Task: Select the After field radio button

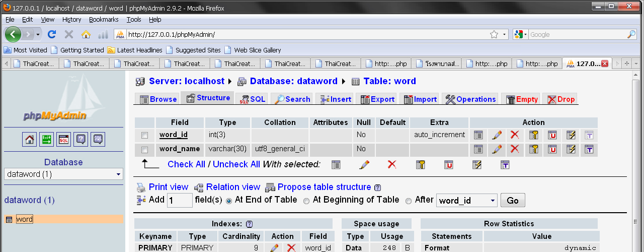Action: point(409,201)
